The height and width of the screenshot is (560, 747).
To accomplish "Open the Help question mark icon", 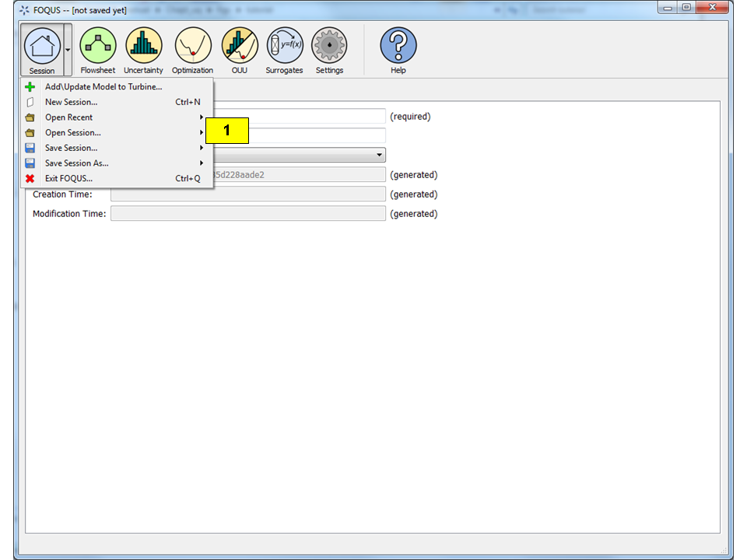I will [398, 46].
